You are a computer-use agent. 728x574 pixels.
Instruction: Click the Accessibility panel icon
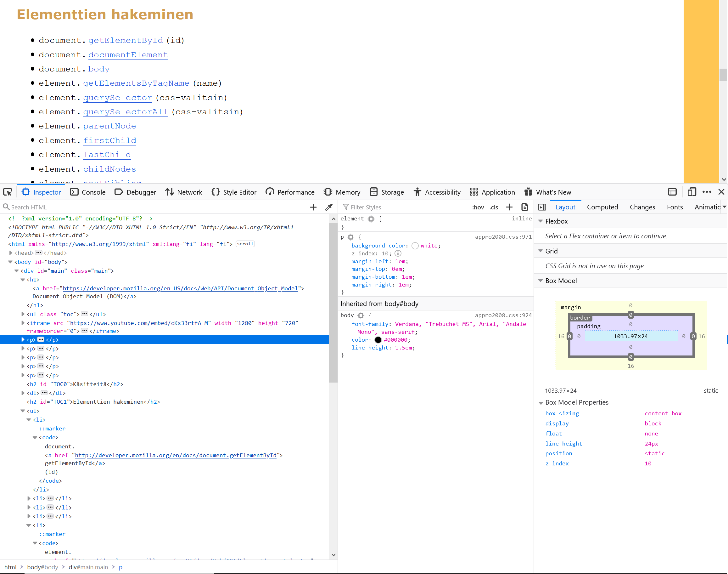pos(417,192)
